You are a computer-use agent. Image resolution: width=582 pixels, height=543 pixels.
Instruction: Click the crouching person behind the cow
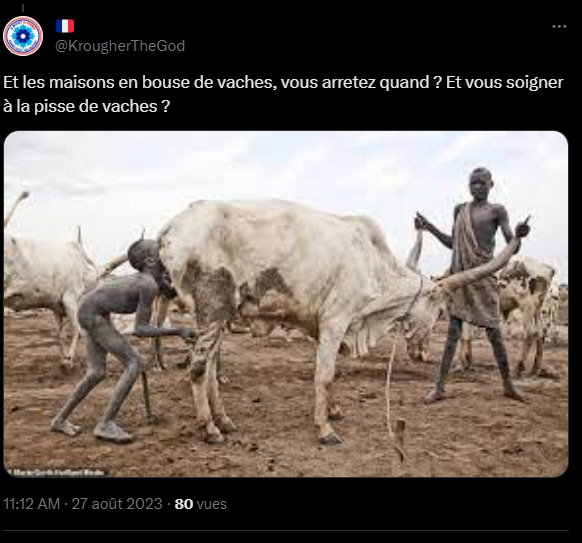pos(119,340)
